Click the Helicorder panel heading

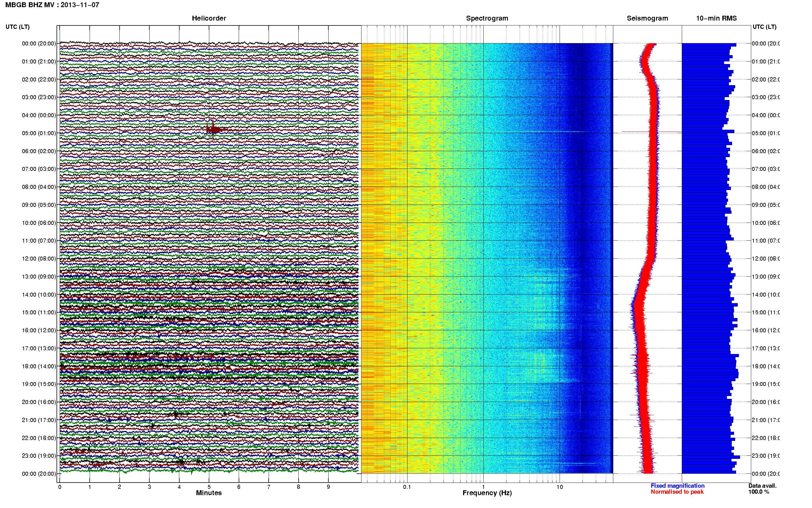tap(209, 18)
